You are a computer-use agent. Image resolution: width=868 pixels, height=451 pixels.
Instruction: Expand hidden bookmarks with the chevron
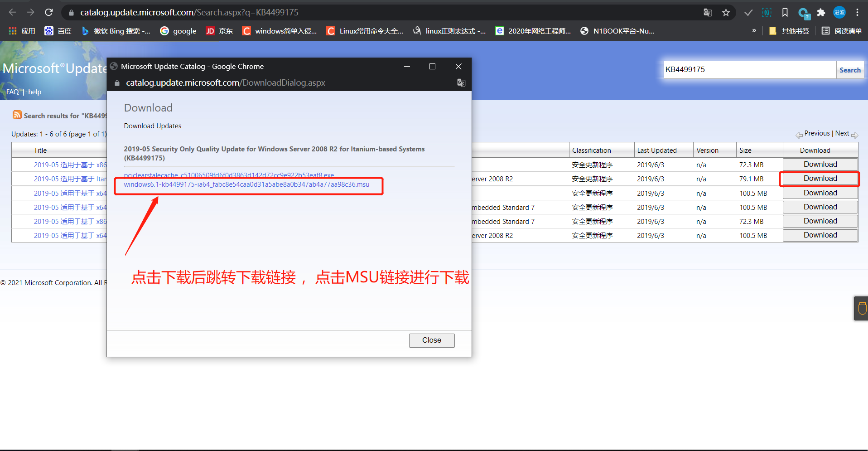click(x=754, y=31)
